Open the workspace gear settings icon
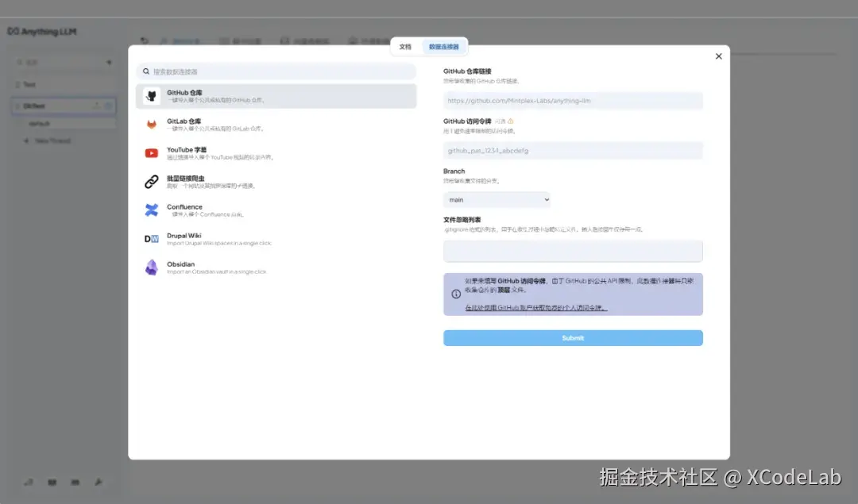Screen dimensions: 858x504 tap(109, 106)
